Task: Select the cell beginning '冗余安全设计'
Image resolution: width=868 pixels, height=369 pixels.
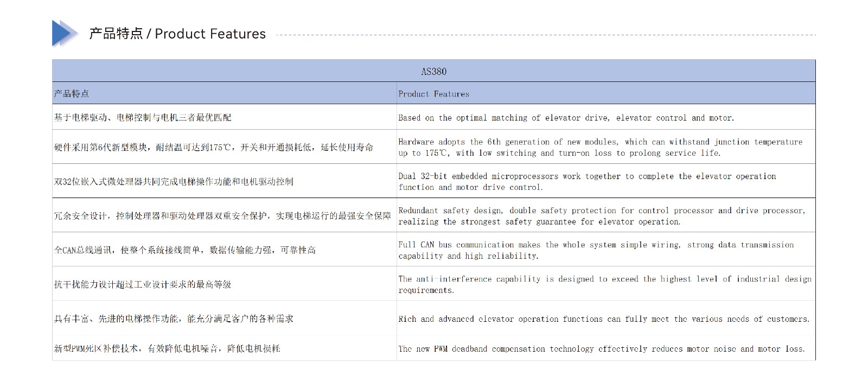Action: pyautogui.click(x=225, y=215)
